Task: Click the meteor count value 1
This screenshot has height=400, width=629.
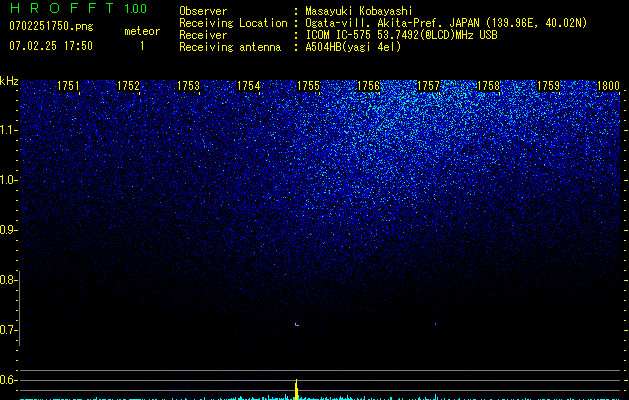Action: click(142, 46)
